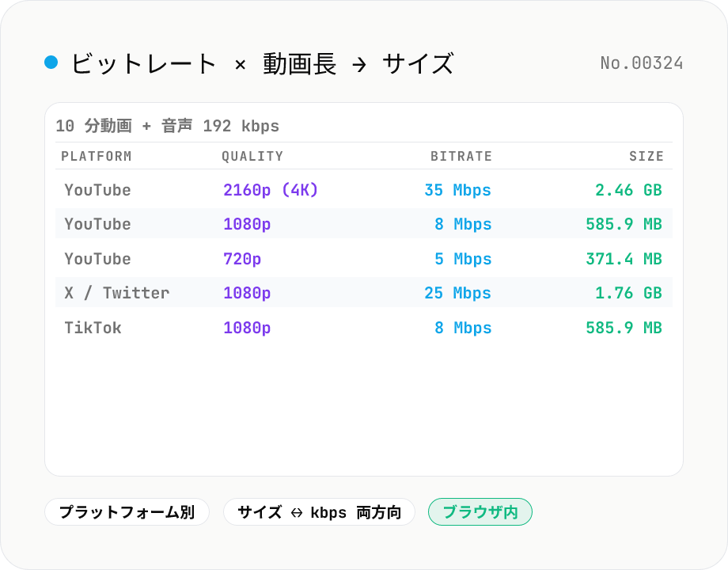Click 1080p in the TikTok row

[x=247, y=328]
